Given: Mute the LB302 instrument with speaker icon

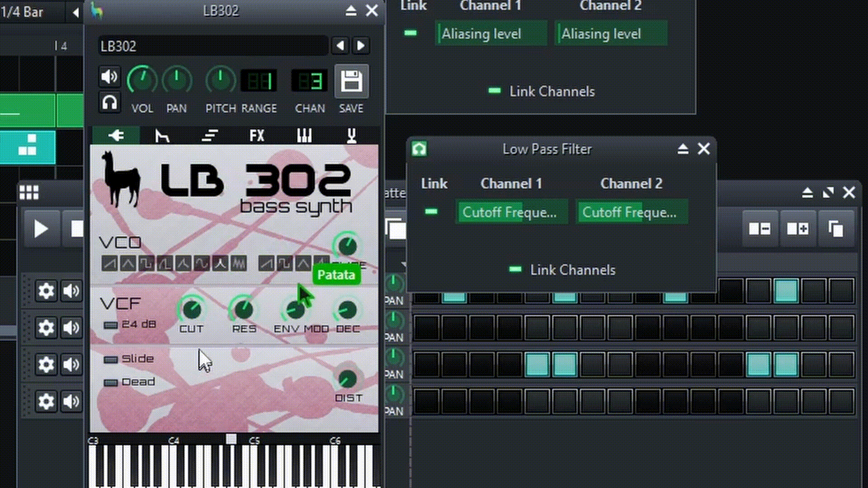Looking at the screenshot, I should (x=109, y=77).
